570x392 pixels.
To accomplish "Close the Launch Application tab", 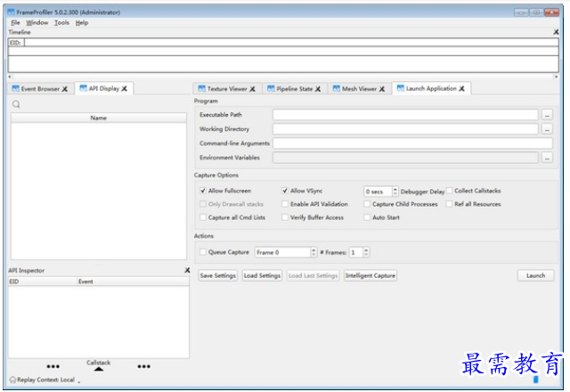I will click(x=461, y=89).
